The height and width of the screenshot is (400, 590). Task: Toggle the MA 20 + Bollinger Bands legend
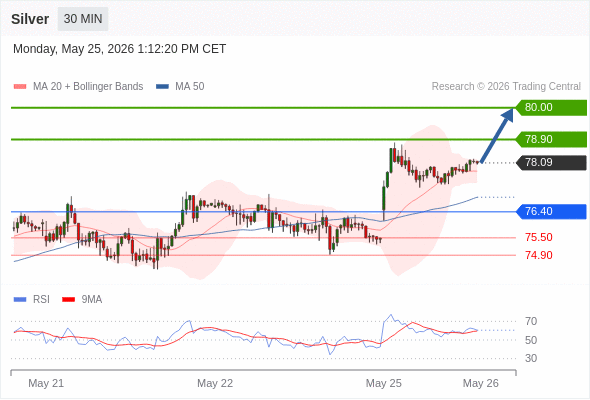pyautogui.click(x=78, y=87)
